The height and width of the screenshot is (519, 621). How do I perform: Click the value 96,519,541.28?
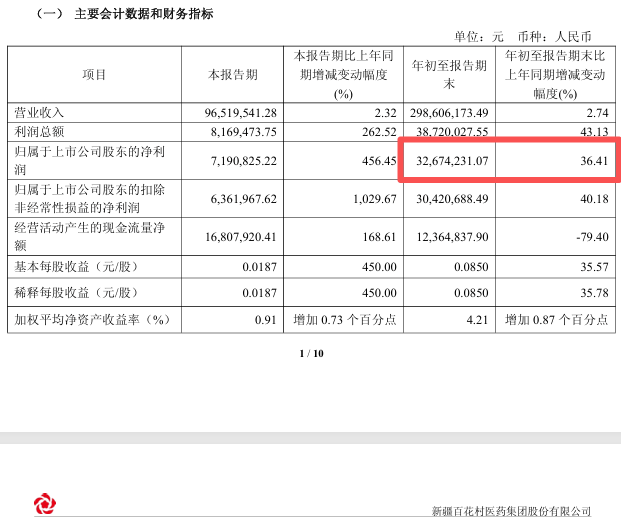pos(240,113)
